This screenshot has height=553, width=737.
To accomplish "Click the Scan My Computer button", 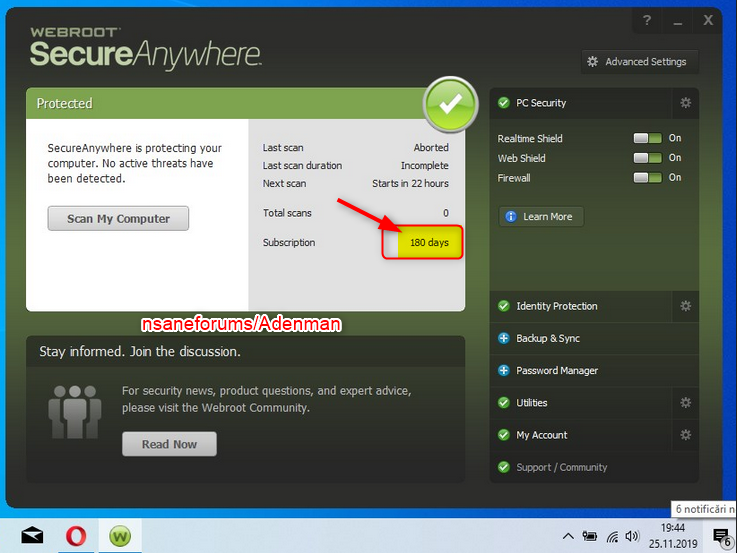I will point(118,218).
